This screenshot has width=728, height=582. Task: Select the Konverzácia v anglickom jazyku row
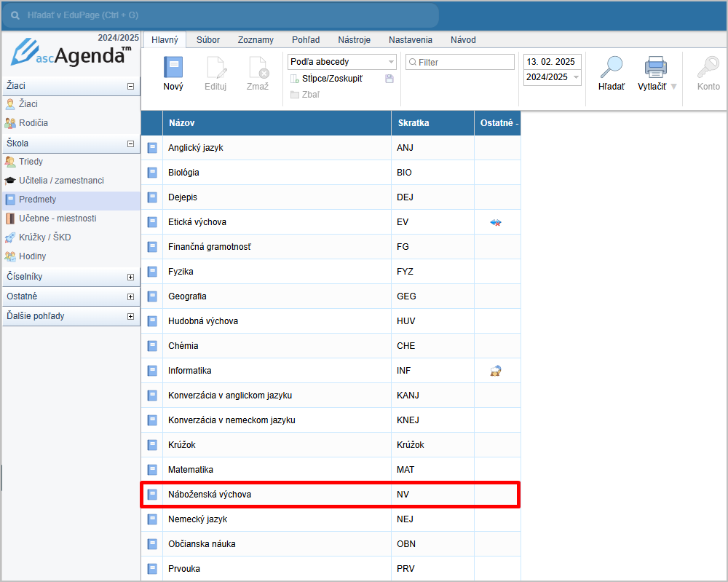pos(331,396)
